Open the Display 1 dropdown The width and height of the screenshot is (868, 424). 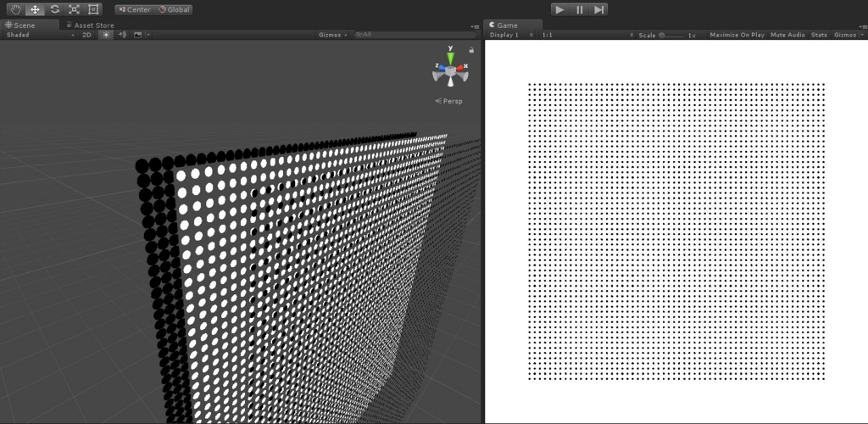(x=511, y=35)
